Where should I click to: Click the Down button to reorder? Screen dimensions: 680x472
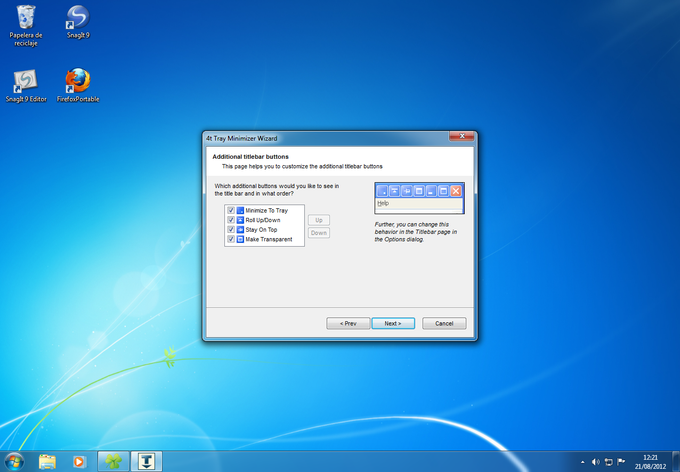319,233
